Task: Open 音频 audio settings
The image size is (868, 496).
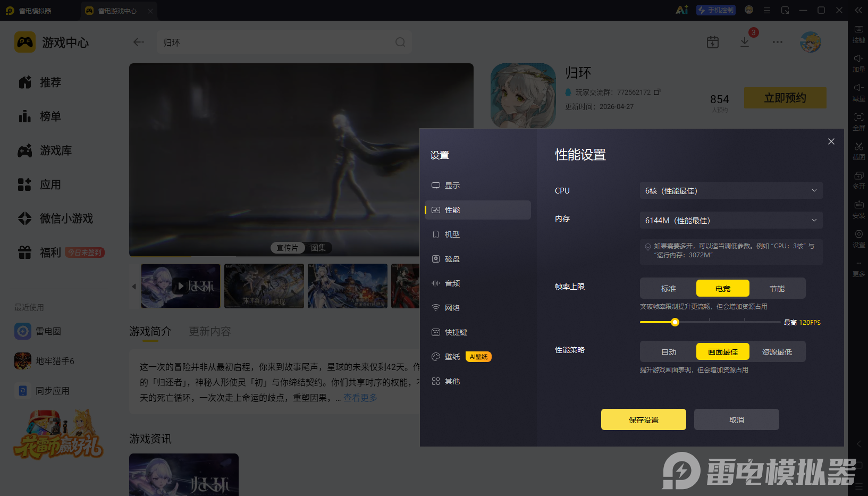Action: click(x=477, y=283)
